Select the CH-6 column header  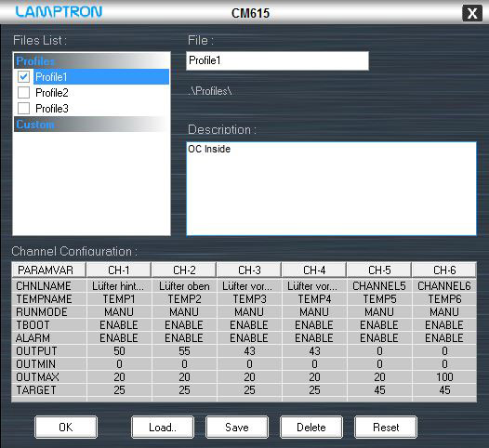(444, 270)
